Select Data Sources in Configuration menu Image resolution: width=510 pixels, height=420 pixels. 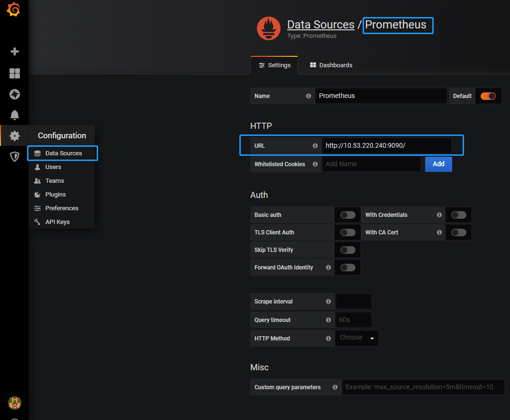[x=62, y=153]
